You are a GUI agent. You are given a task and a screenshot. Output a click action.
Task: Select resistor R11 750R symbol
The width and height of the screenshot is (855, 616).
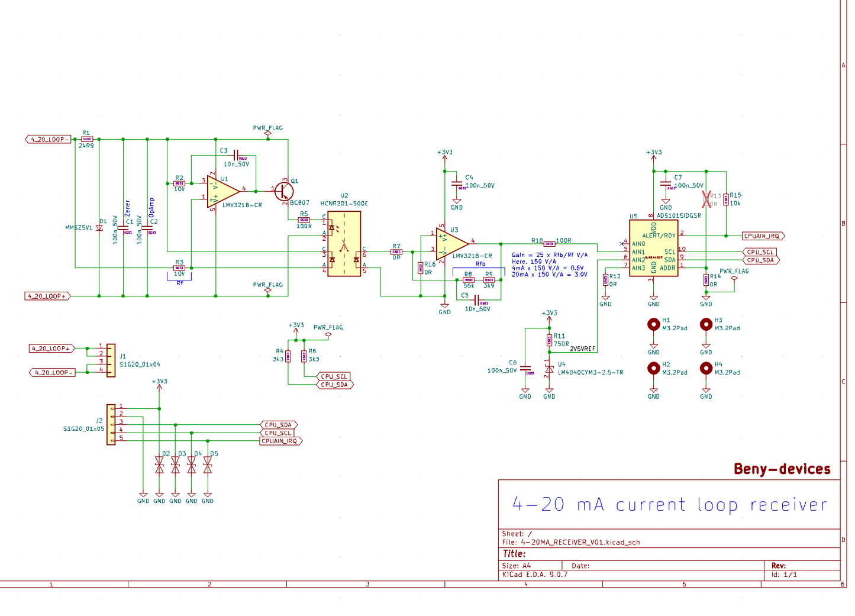pyautogui.click(x=549, y=340)
